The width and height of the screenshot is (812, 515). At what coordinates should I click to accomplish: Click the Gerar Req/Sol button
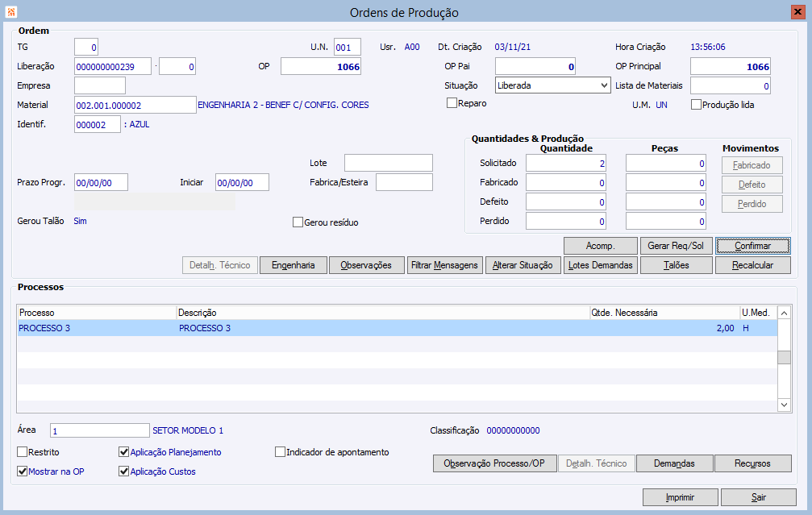[676, 246]
